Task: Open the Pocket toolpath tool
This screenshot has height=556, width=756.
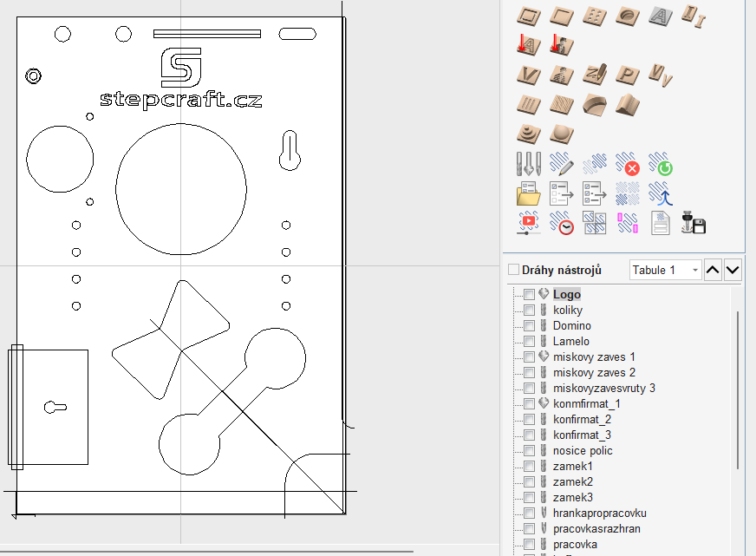Action: click(x=562, y=16)
